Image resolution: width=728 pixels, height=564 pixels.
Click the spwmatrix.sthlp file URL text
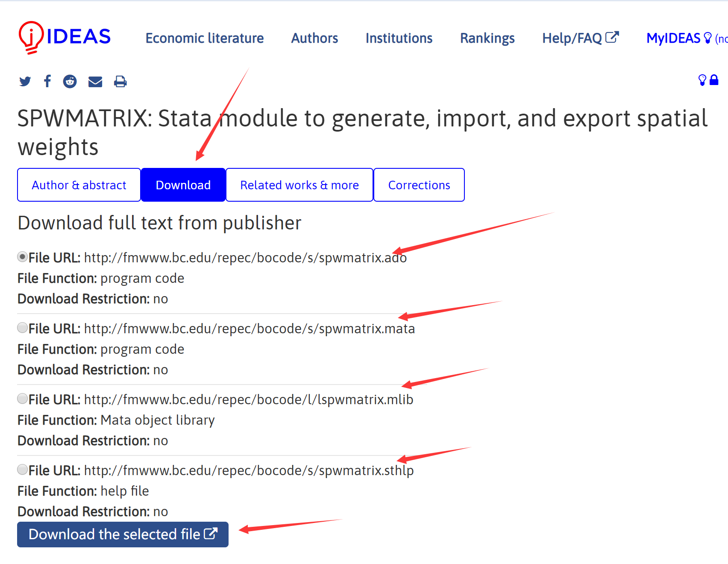(x=249, y=470)
